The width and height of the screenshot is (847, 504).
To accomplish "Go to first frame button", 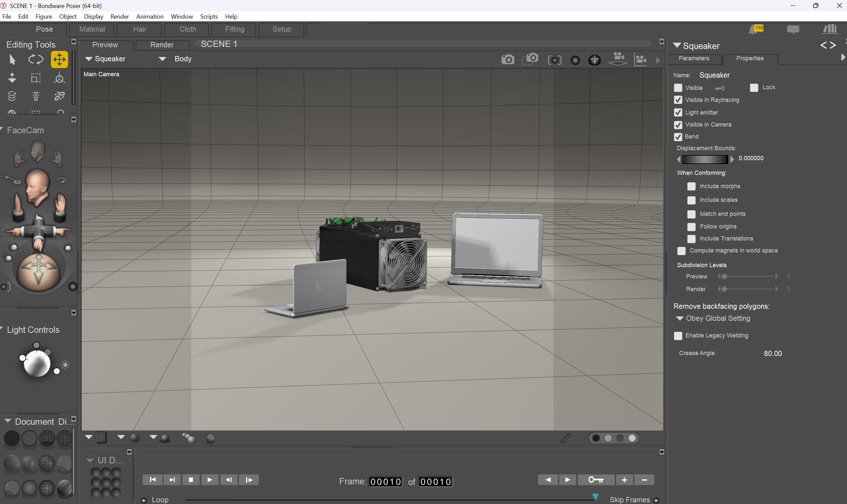I will 153,480.
